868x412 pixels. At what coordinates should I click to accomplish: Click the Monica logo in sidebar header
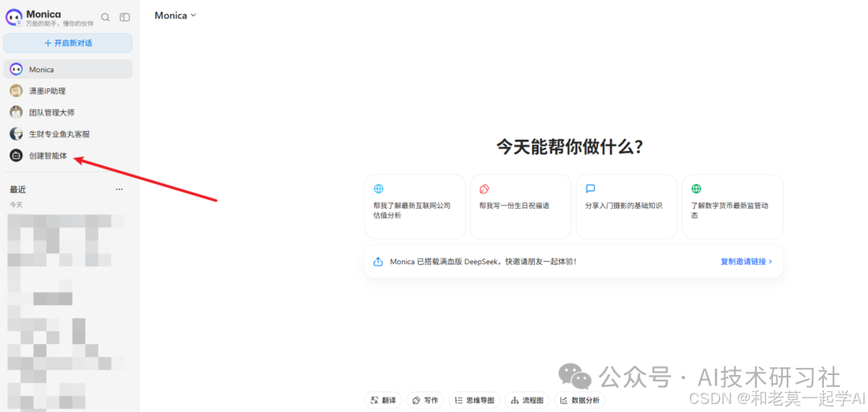point(14,17)
